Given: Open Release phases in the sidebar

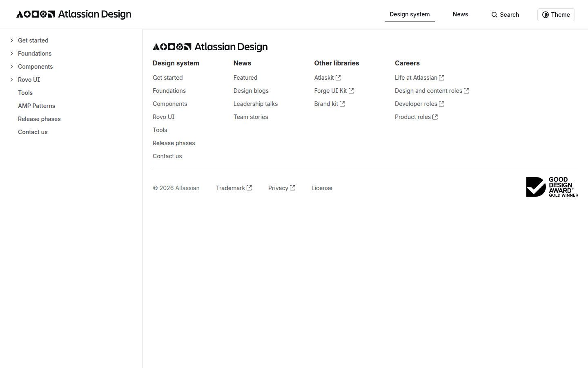Looking at the screenshot, I should pos(39,119).
